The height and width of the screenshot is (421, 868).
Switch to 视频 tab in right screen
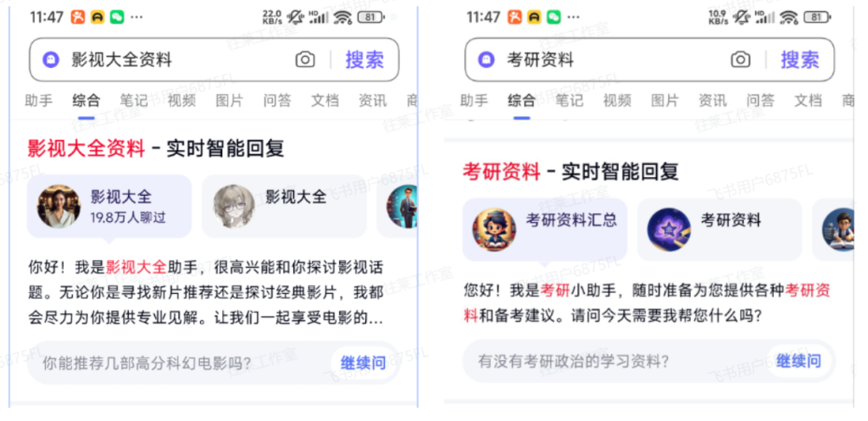point(617,101)
